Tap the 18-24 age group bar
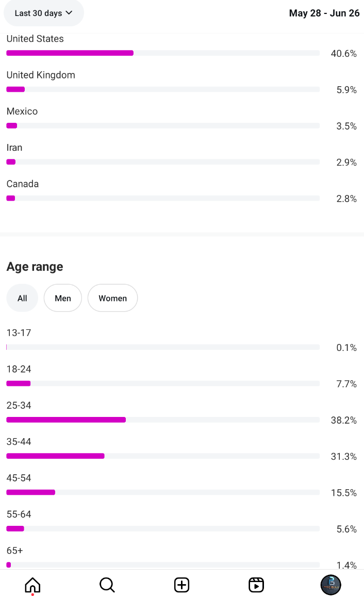This screenshot has width=364, height=596. (x=163, y=383)
